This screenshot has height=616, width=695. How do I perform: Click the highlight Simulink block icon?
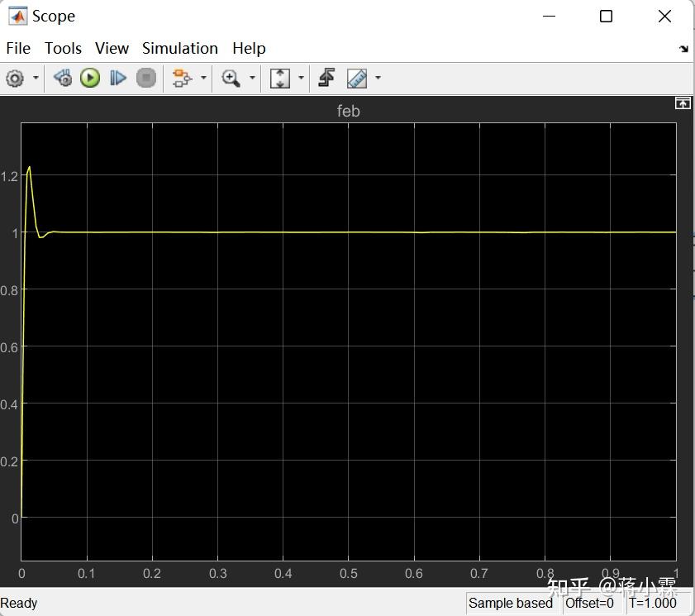coord(62,78)
